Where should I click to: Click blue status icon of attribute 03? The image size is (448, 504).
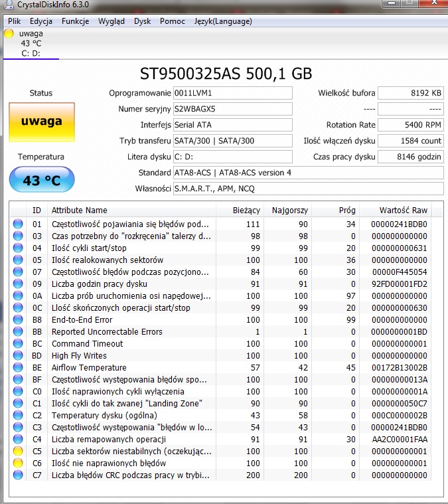(x=18, y=236)
